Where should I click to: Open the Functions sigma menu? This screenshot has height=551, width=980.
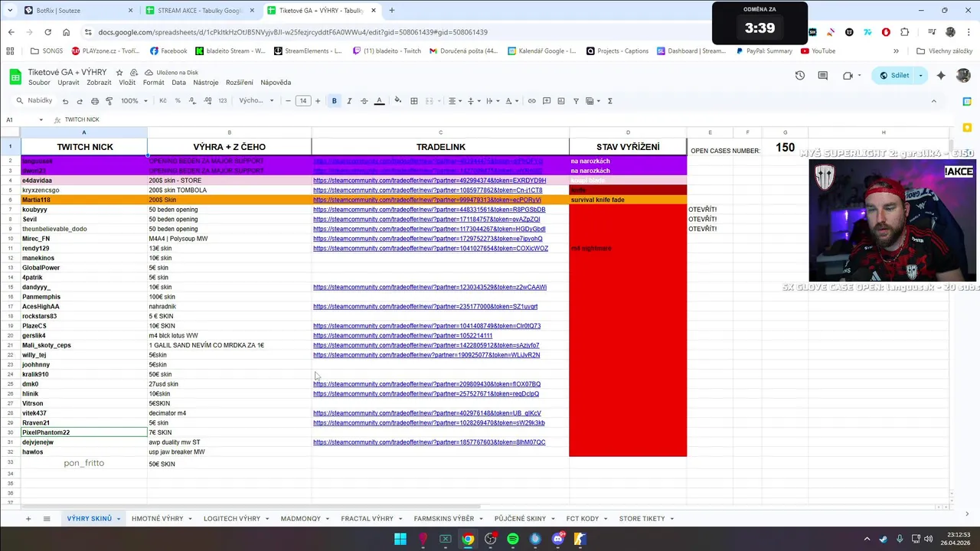coord(610,101)
